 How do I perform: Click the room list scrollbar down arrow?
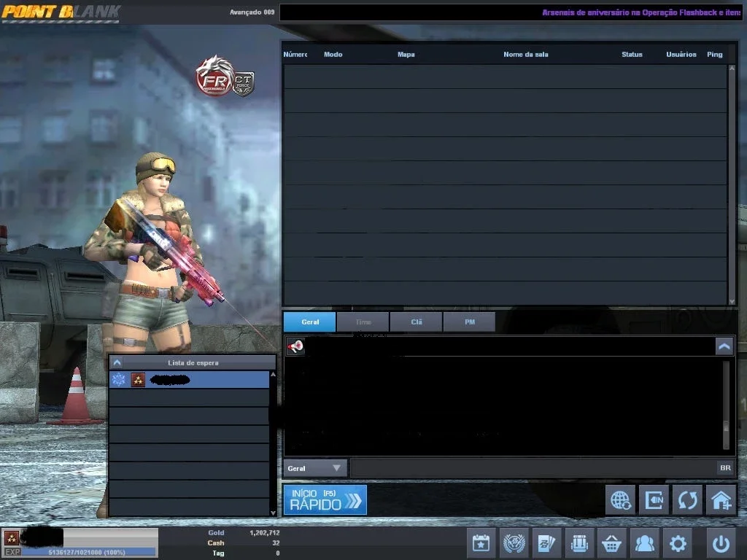732,301
